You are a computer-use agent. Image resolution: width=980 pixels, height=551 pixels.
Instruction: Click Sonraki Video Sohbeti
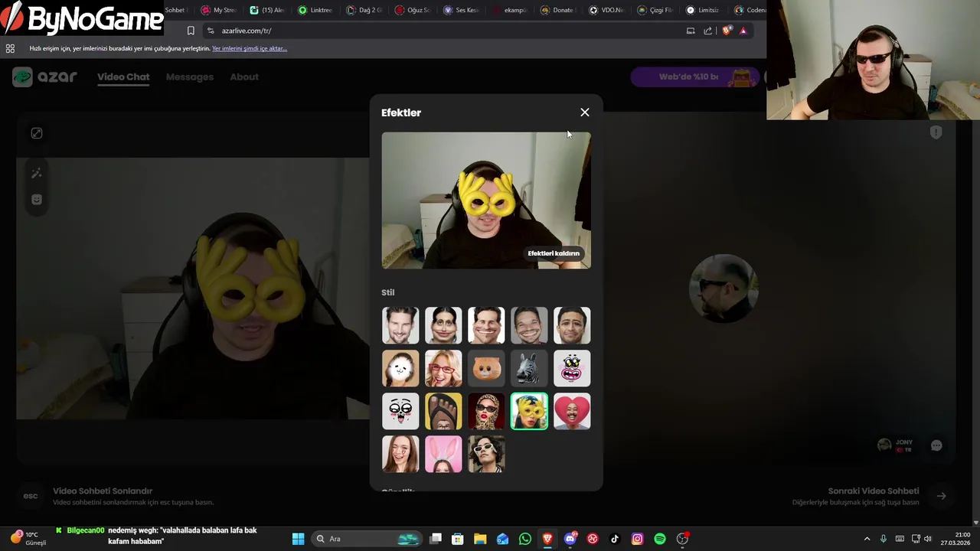tap(874, 491)
